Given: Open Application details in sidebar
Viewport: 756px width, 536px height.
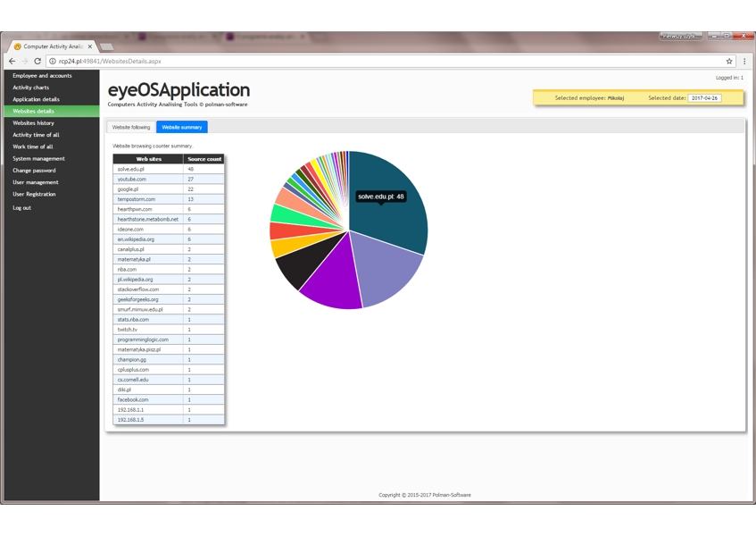Looking at the screenshot, I should [x=36, y=99].
